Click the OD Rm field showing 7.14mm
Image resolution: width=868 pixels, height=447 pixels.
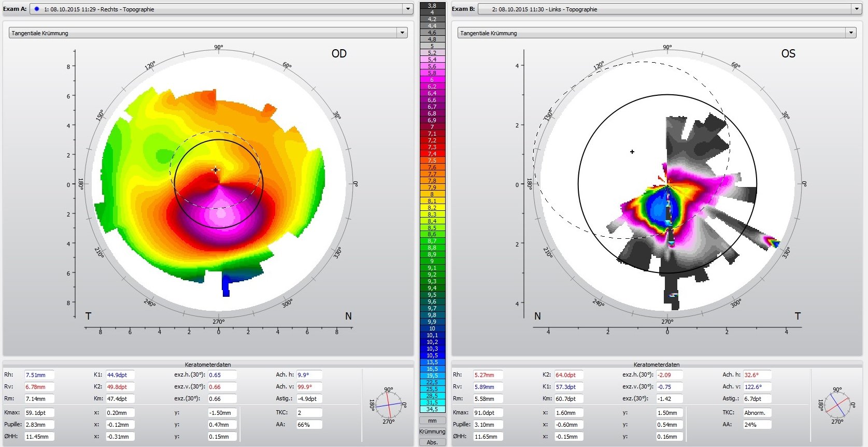click(39, 398)
